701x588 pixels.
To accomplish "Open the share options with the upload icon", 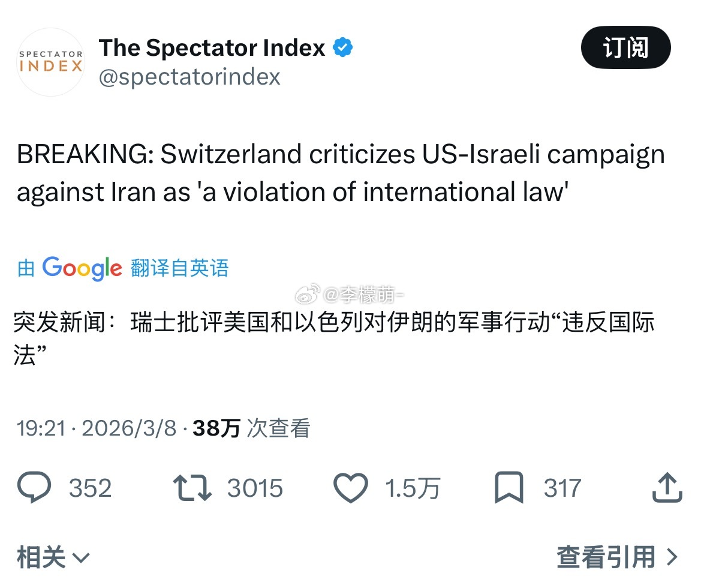I will tap(666, 487).
